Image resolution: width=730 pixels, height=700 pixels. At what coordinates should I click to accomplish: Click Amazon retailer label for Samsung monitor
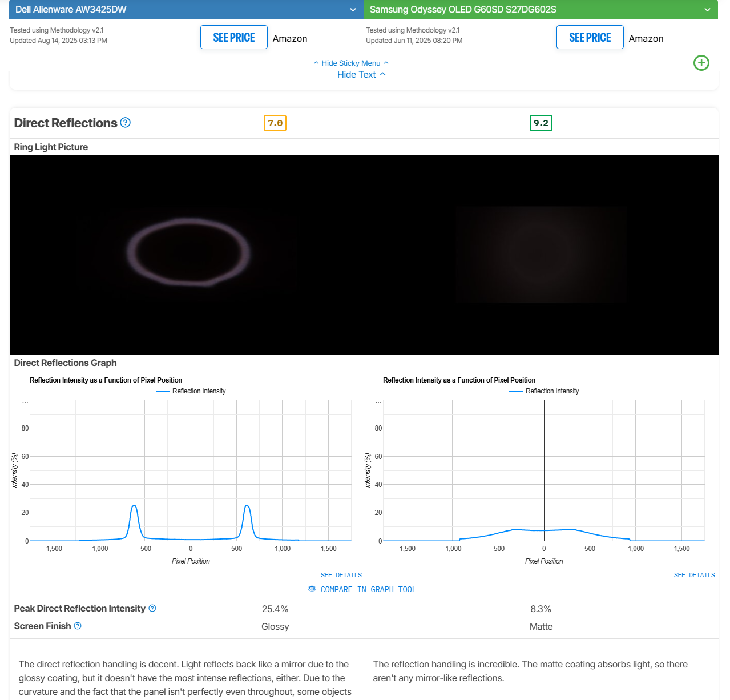click(x=646, y=38)
